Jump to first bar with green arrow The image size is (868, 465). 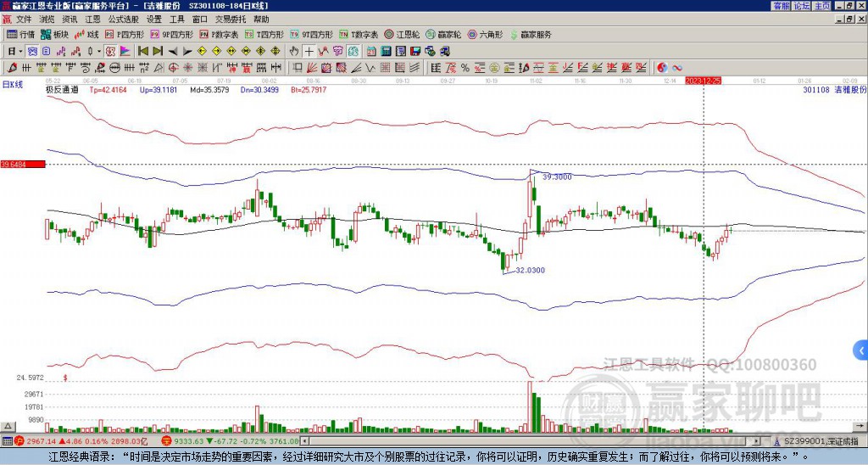coord(142,51)
